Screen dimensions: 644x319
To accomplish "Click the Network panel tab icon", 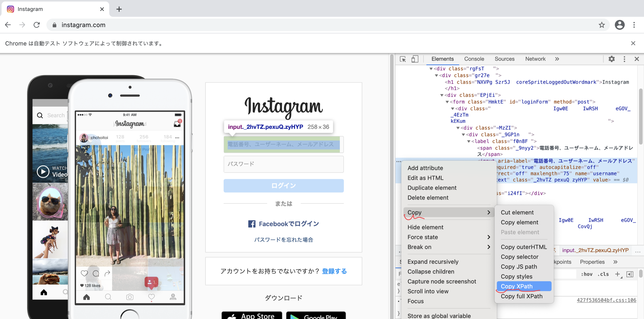I will coord(535,59).
